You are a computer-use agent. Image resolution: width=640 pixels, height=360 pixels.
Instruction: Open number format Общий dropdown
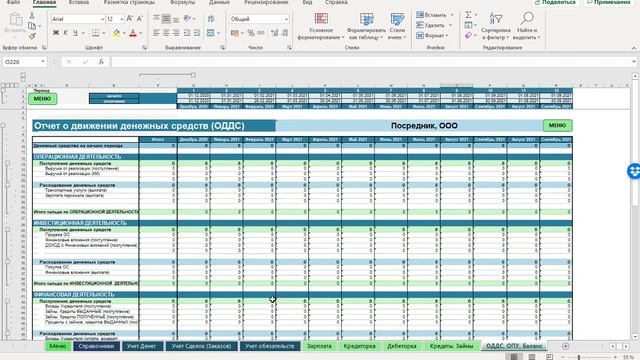coord(286,19)
